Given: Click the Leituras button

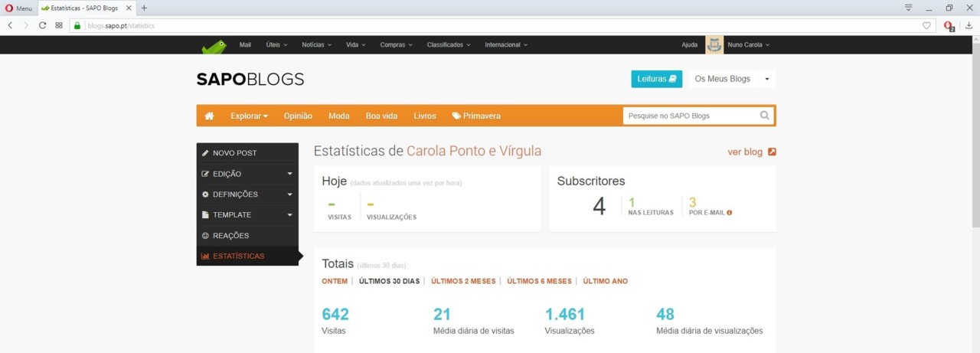Looking at the screenshot, I should click(x=656, y=79).
